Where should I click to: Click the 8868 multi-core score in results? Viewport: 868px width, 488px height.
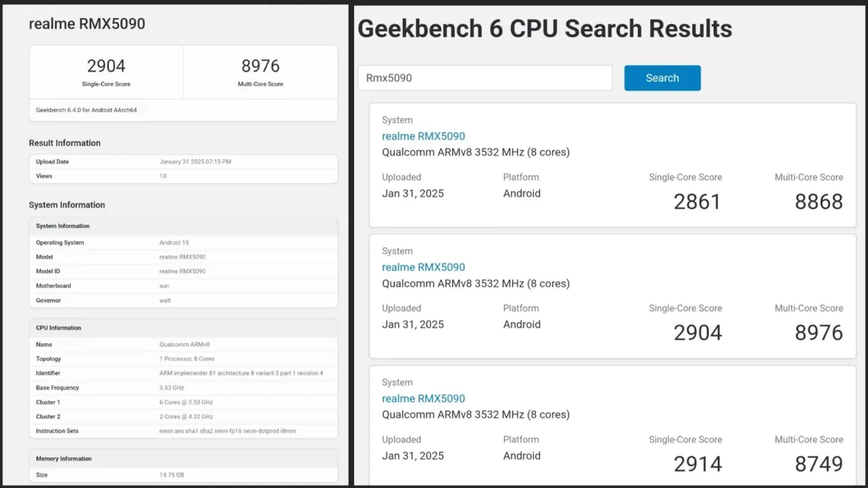[818, 202]
